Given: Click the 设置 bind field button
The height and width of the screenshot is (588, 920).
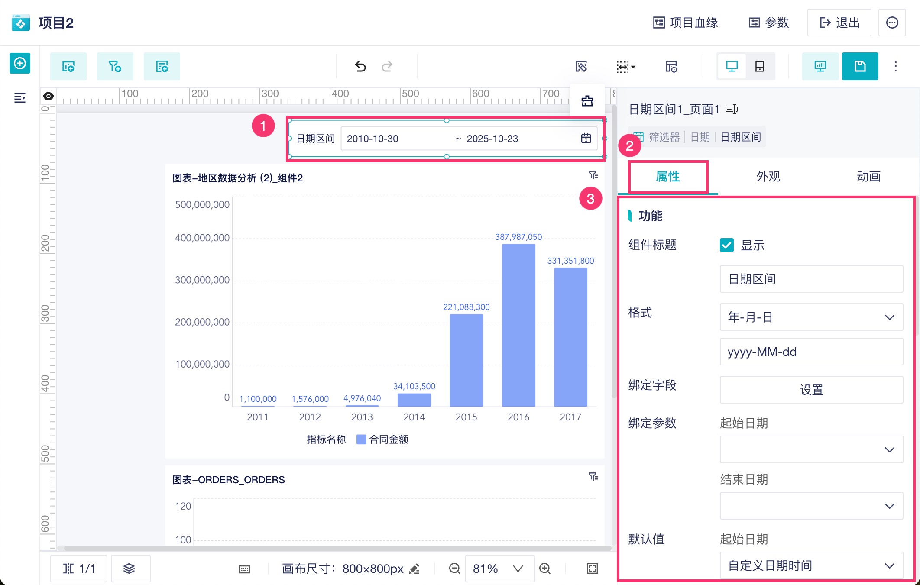Looking at the screenshot, I should point(811,390).
